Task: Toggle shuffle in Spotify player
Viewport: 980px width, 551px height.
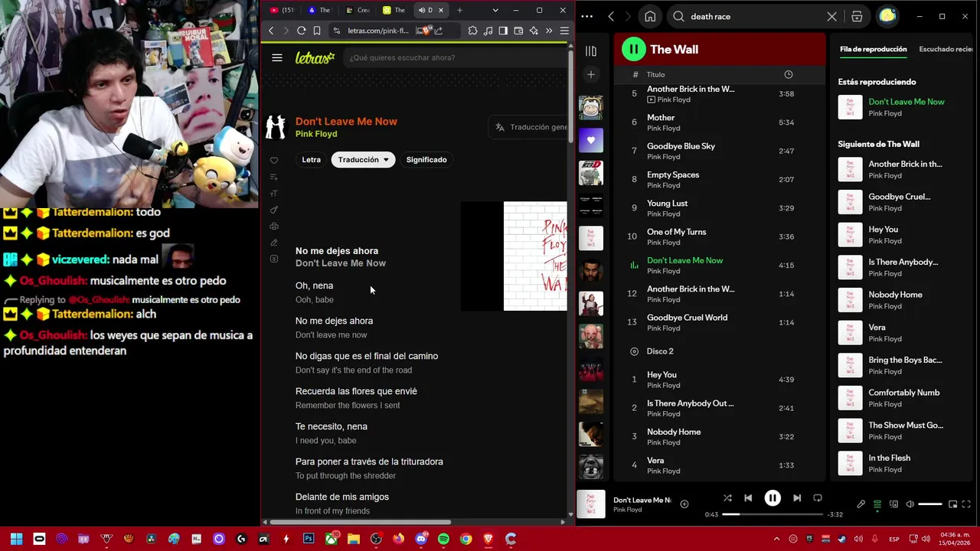Action: [x=727, y=498]
